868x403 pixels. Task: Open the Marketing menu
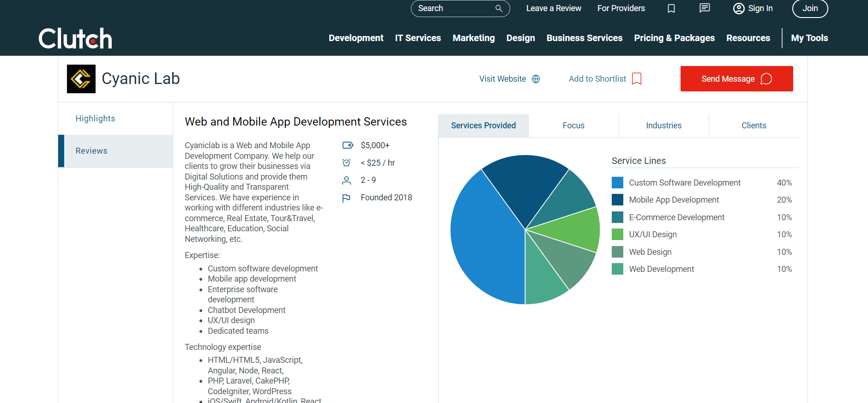pos(474,38)
